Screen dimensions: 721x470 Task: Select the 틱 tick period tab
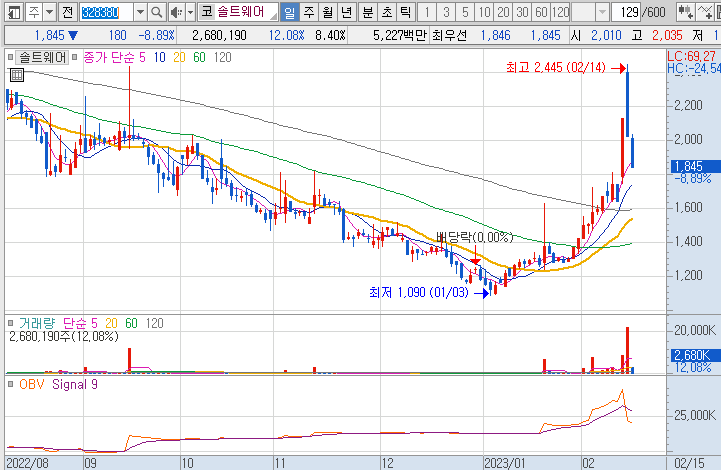406,12
